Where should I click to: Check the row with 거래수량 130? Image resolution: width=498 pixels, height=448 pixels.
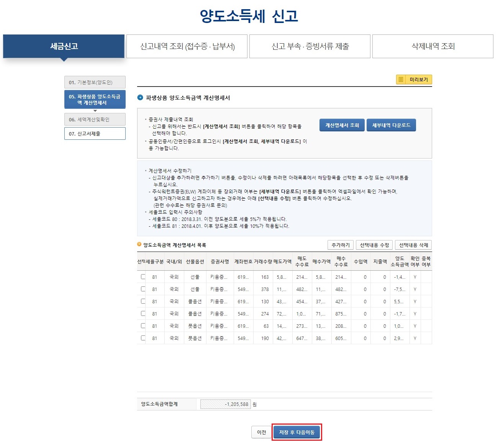pos(143,301)
